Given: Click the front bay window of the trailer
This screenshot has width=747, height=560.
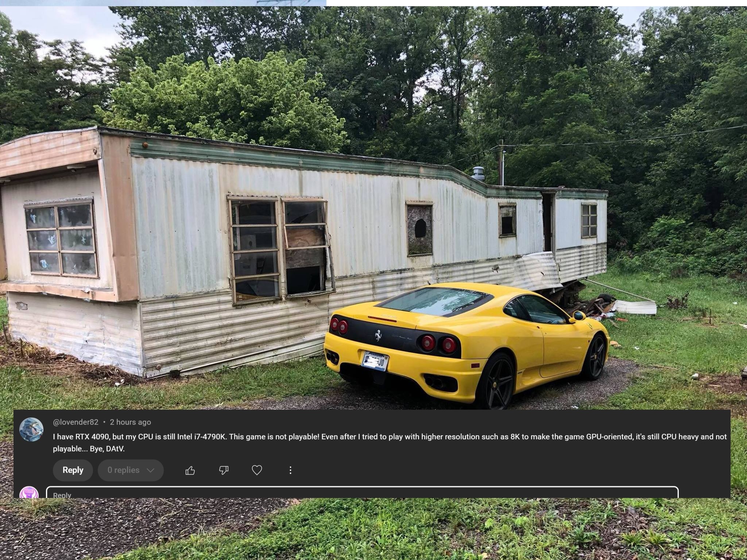Looking at the screenshot, I should 61,237.
